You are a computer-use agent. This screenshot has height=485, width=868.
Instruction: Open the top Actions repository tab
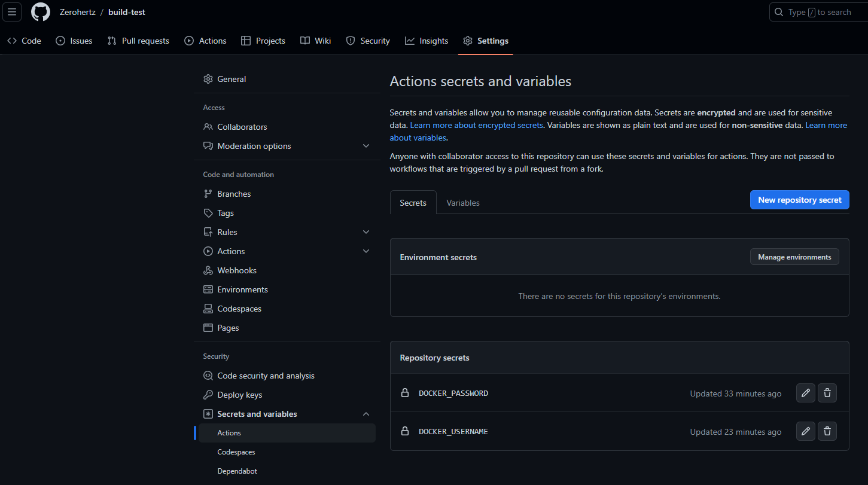205,41
